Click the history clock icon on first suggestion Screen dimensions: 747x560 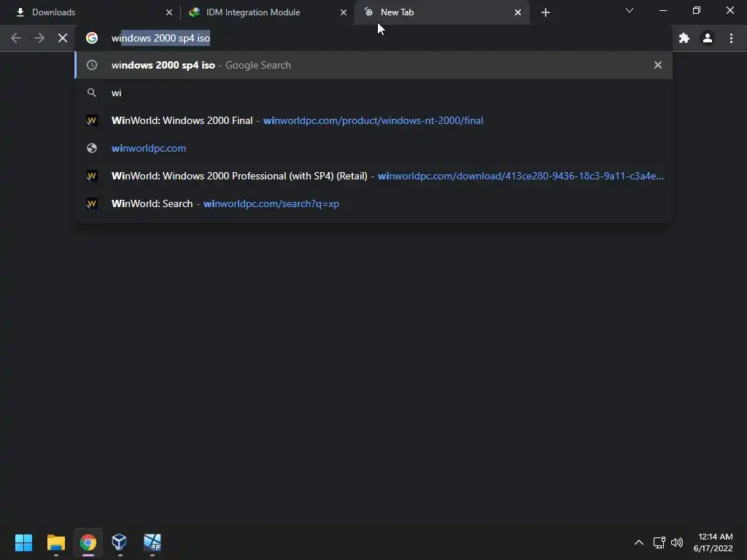pyautogui.click(x=92, y=65)
